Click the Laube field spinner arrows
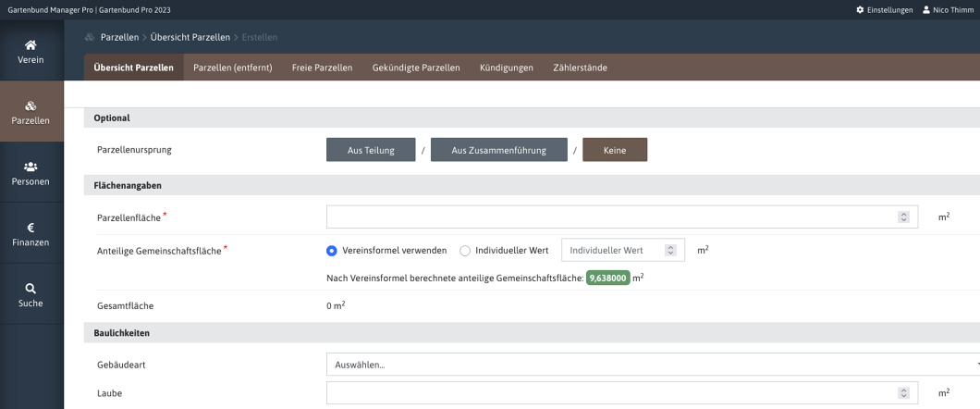This screenshot has height=409, width=980. coord(903,393)
